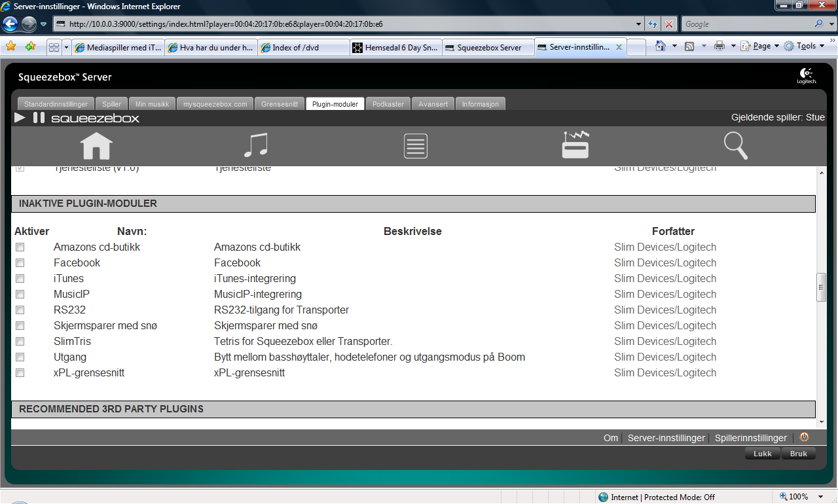Add to Favorites with the plus star icon
This screenshot has height=504, width=838.
pyautogui.click(x=30, y=46)
